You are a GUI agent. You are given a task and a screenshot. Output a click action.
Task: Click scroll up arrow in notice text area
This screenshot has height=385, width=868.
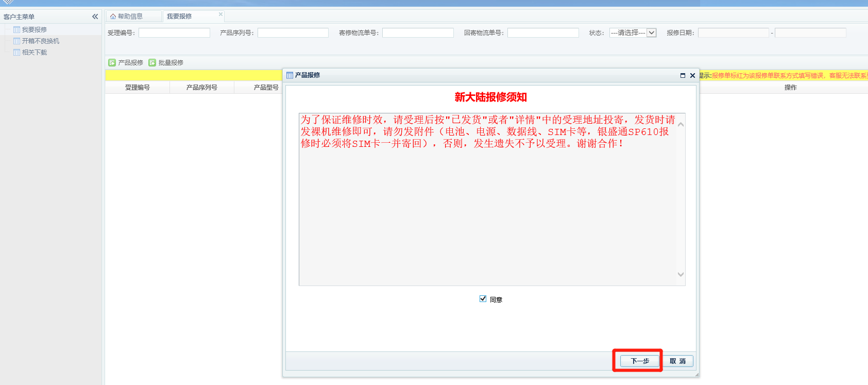click(680, 124)
